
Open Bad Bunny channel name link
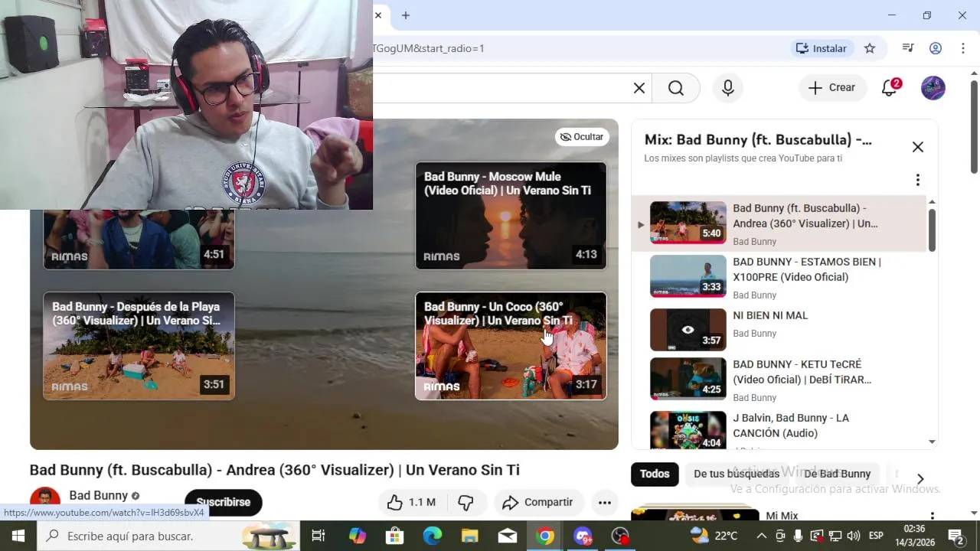pos(99,495)
